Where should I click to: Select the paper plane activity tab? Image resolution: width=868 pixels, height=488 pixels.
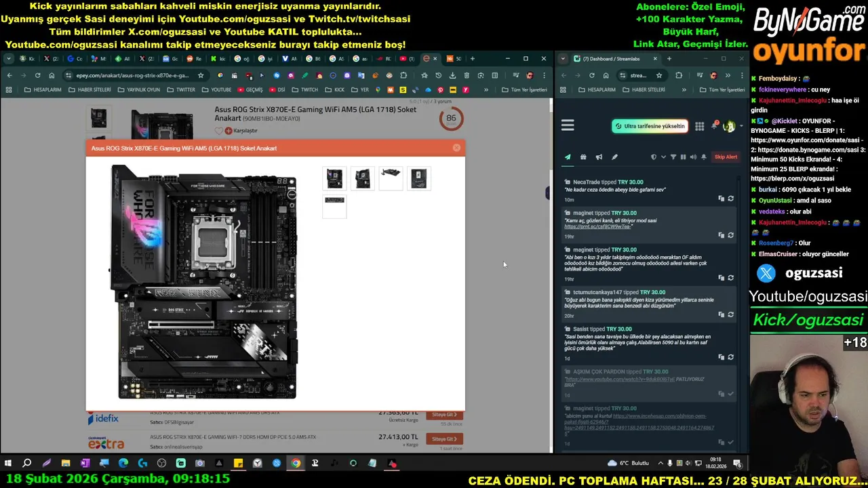568,157
